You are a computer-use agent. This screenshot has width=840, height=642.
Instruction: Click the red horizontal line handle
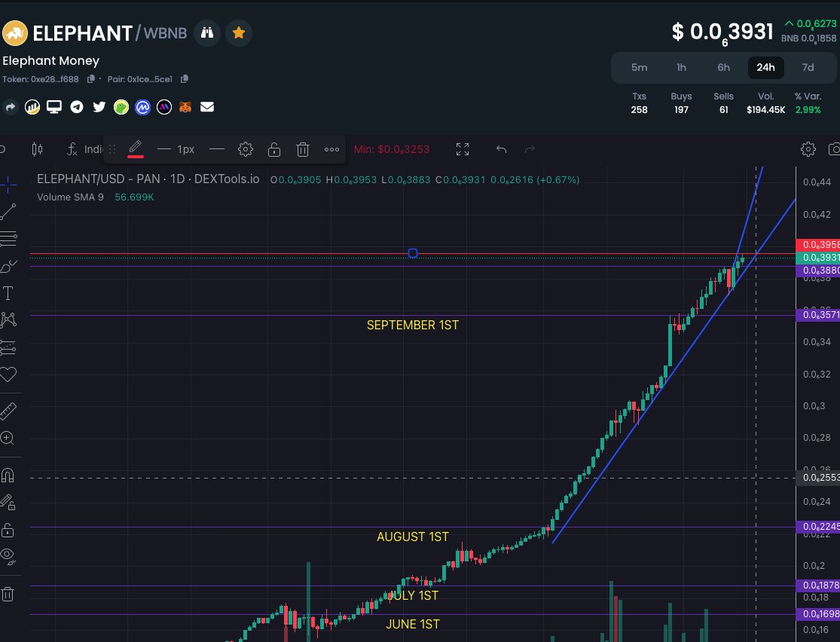(413, 253)
